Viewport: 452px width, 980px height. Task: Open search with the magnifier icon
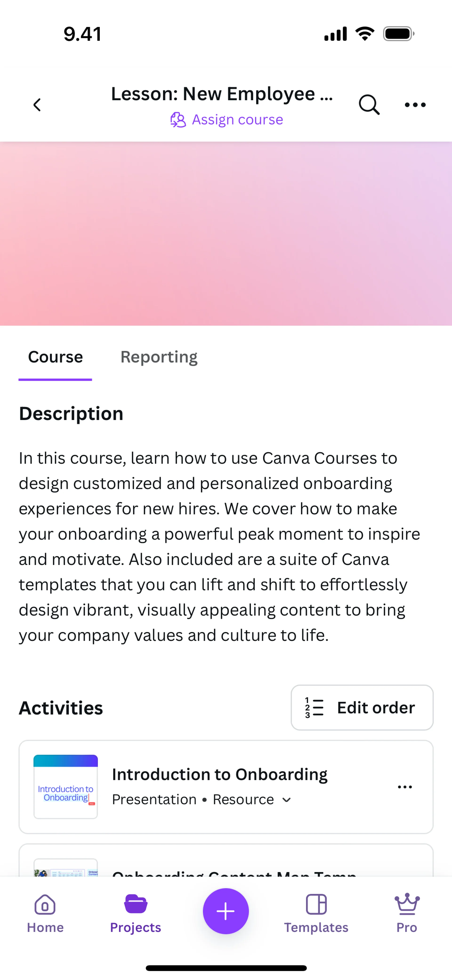[369, 105]
